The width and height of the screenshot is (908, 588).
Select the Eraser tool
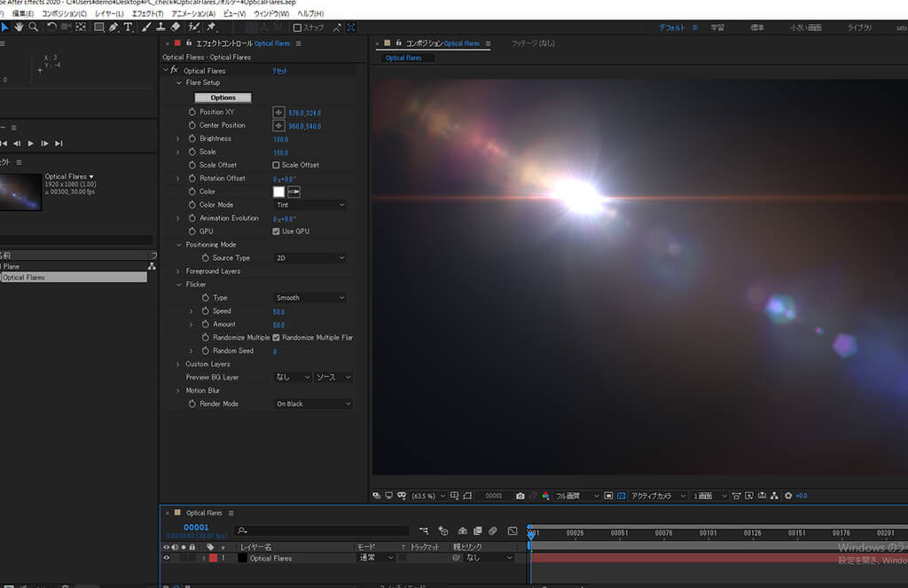175,27
